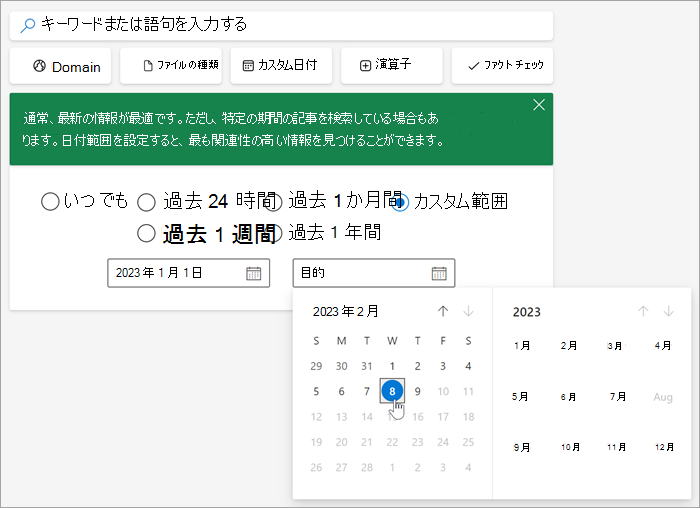Select January 30 in the calendar
This screenshot has width=700, height=508.
342,366
